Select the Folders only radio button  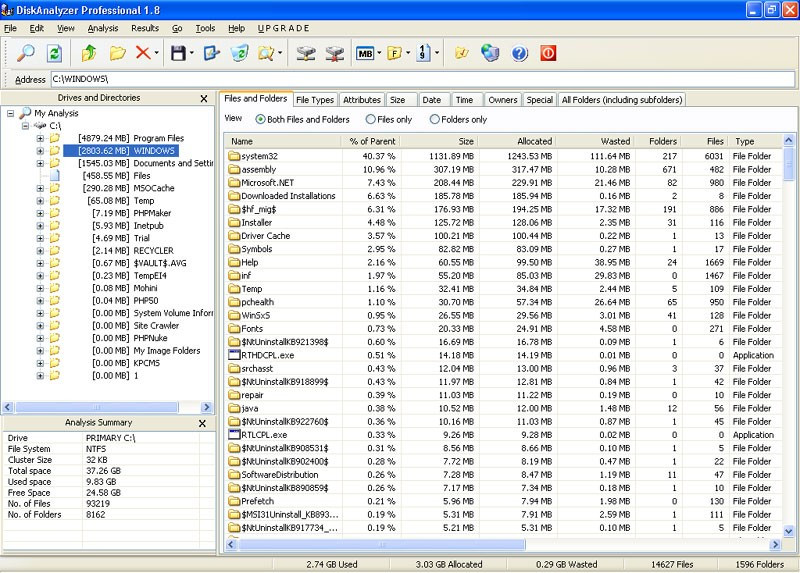(x=434, y=119)
